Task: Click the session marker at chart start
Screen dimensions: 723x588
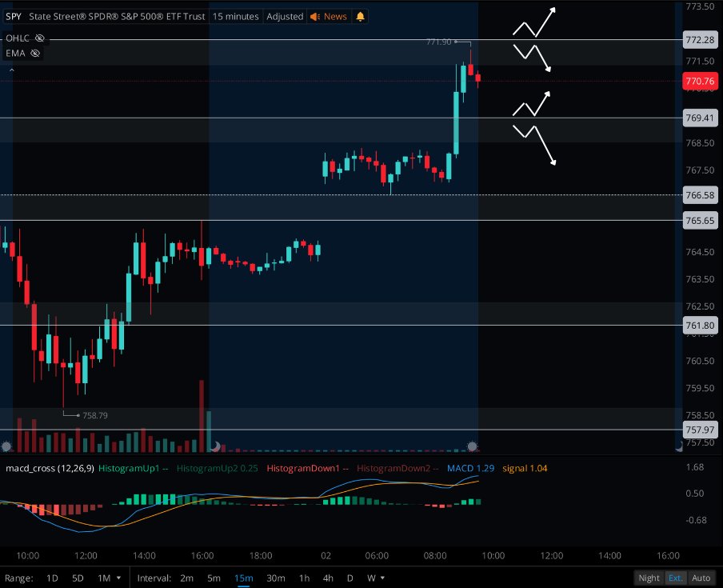Action: [x=6, y=446]
